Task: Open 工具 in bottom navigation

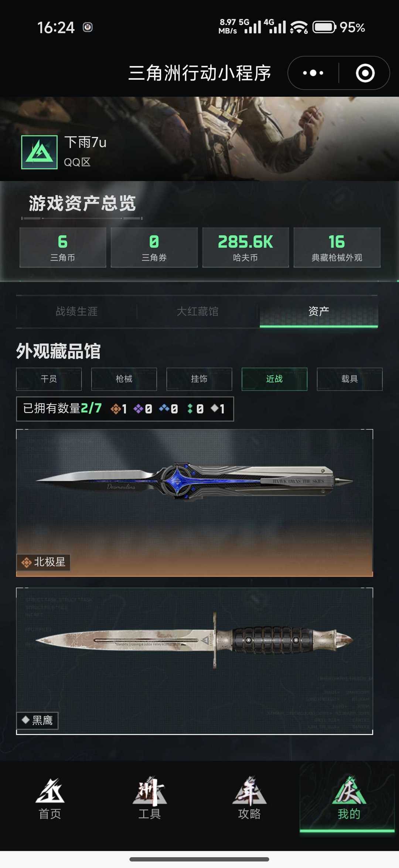Action: [150, 799]
